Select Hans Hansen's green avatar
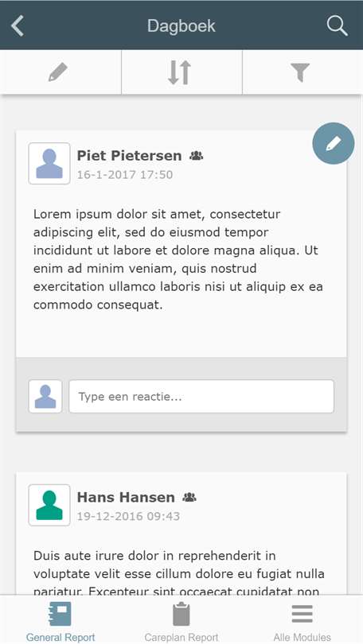363x644 pixels. click(49, 505)
